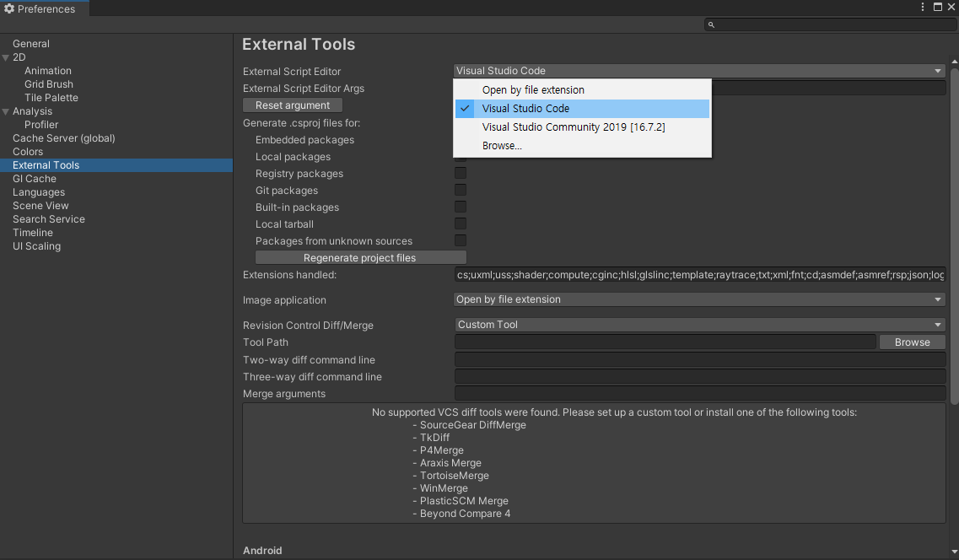Click Three-way diff command line field
The width and height of the screenshot is (959, 560).
[x=700, y=377]
